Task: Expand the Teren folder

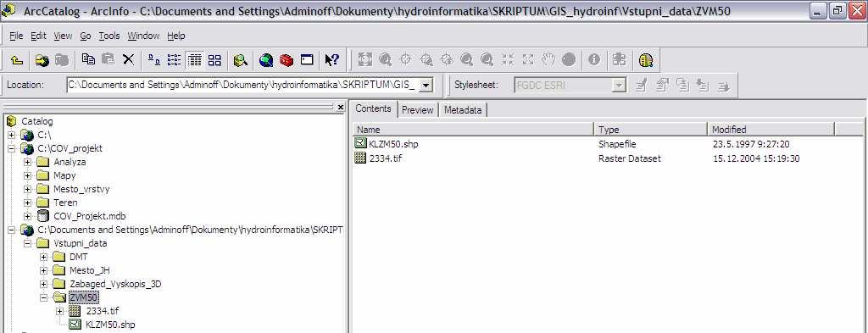Action: click(x=28, y=203)
